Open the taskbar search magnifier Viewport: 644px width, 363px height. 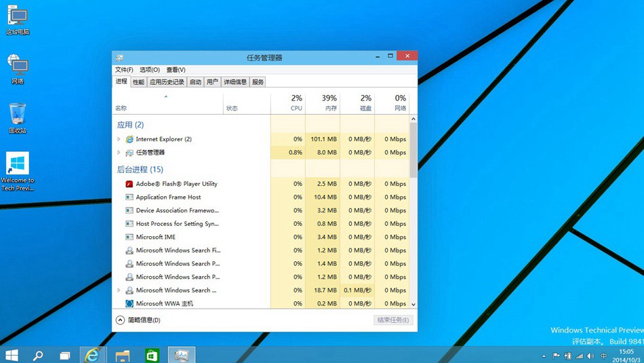(38, 355)
